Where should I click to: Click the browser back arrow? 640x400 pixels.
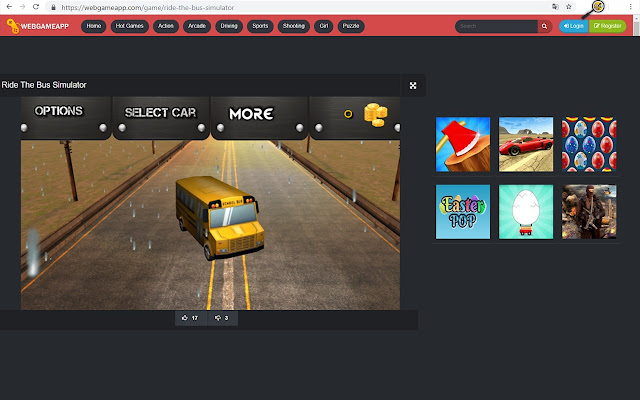9,7
